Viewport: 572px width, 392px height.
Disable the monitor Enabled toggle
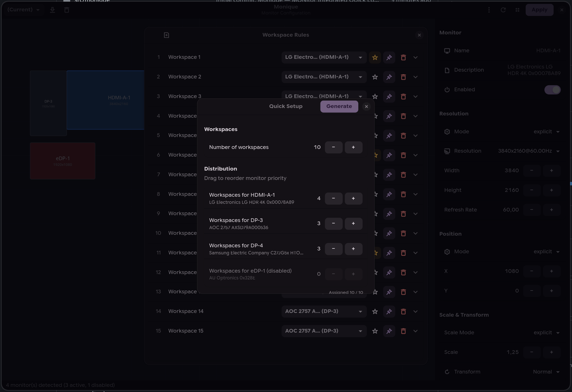[x=552, y=90]
